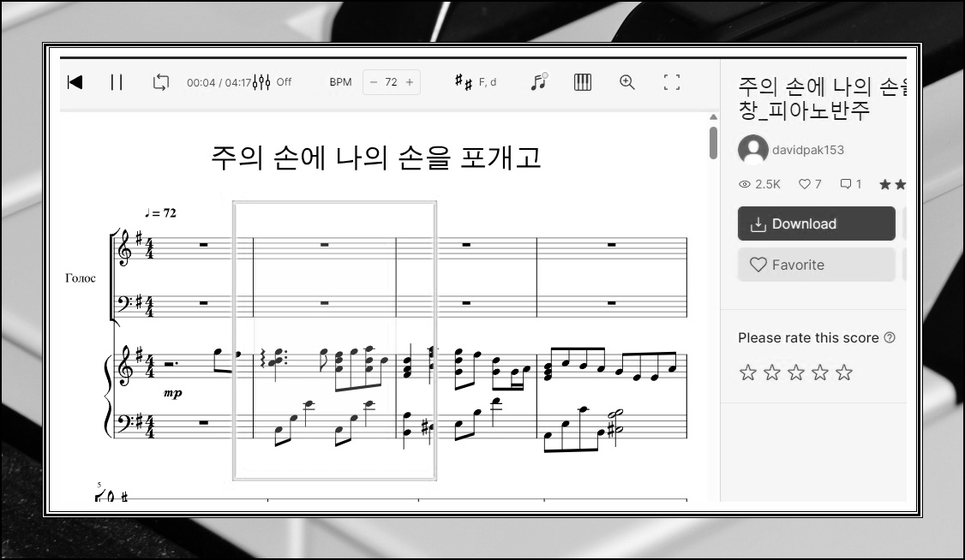Click the 7 likes heart icon
965x560 pixels.
pyautogui.click(x=805, y=184)
